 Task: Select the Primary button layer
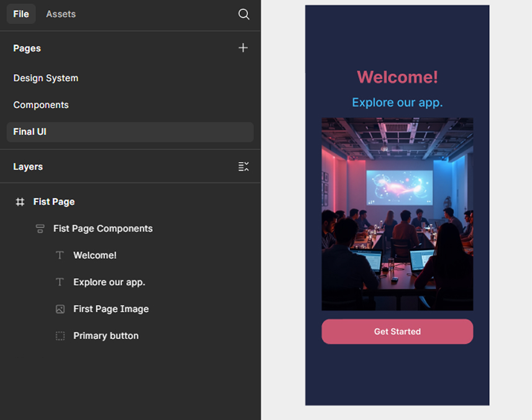[x=106, y=336]
